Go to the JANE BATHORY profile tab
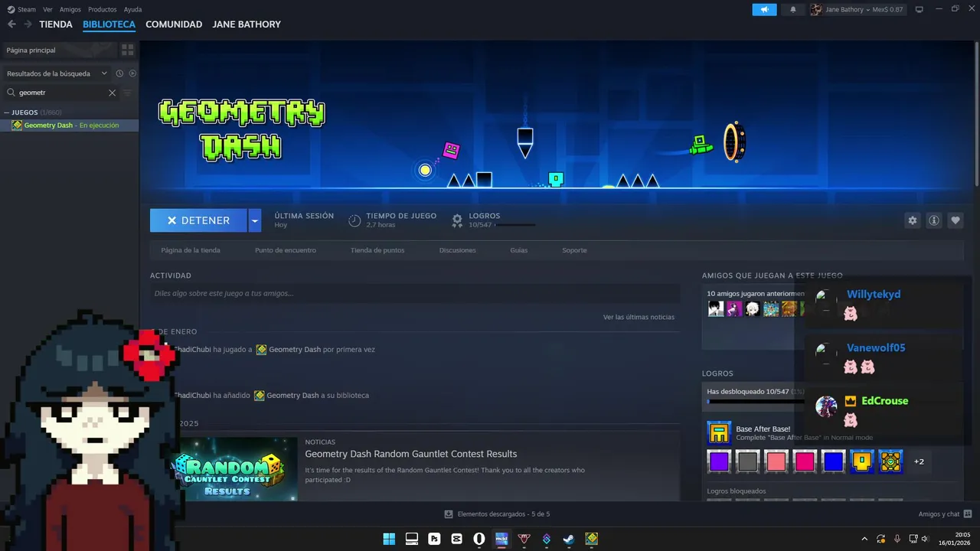 pyautogui.click(x=247, y=24)
